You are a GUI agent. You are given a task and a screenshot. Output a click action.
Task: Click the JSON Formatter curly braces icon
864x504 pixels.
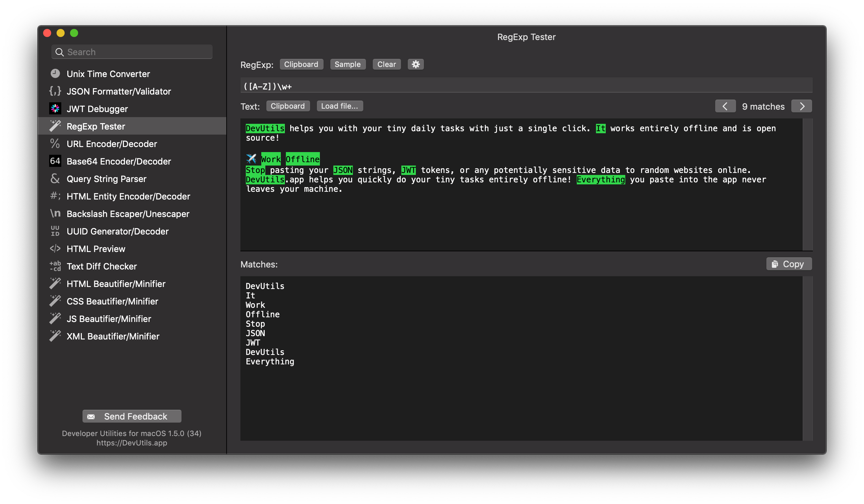[55, 91]
